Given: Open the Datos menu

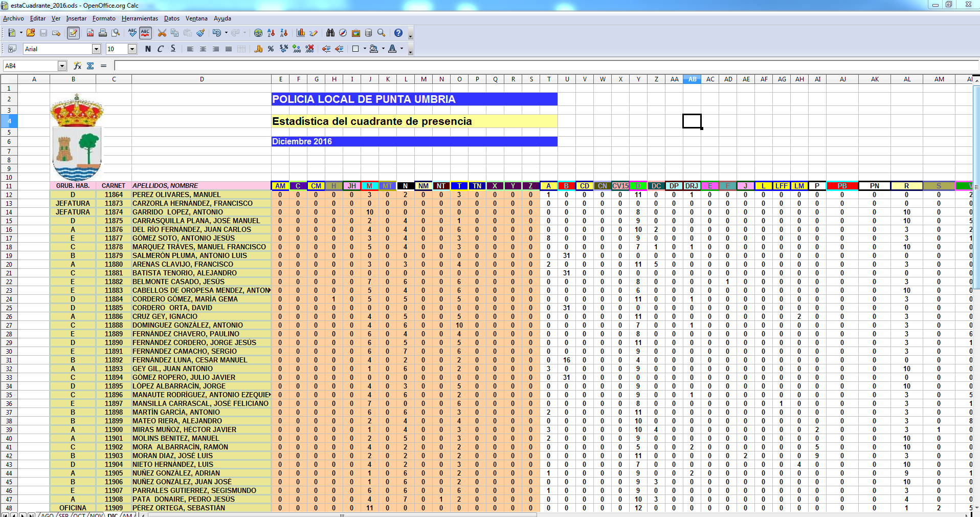Looking at the screenshot, I should click(x=171, y=18).
